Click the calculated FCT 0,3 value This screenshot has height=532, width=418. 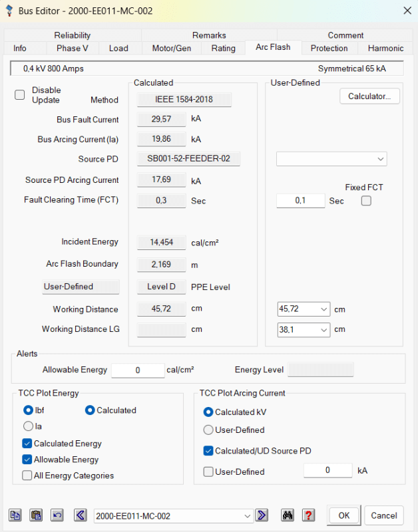pyautogui.click(x=161, y=201)
